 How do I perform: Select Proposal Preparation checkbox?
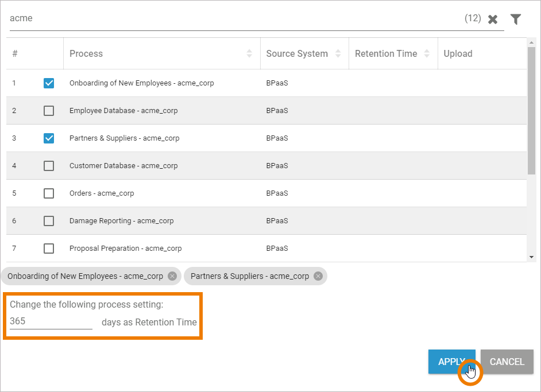(x=49, y=249)
